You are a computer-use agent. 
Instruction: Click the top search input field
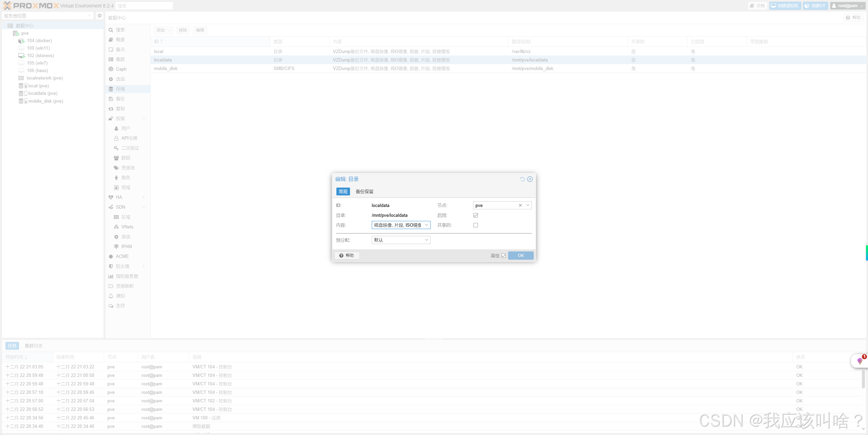coord(144,6)
